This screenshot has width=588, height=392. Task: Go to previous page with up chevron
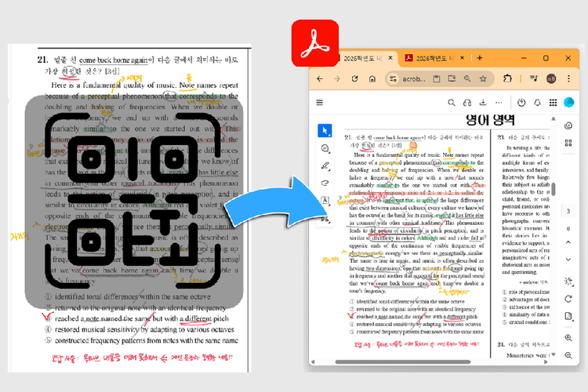[x=568, y=242]
